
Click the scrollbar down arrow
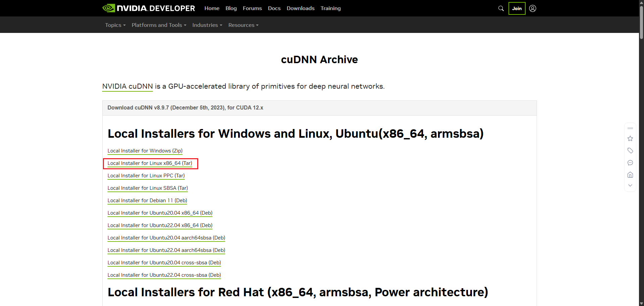coord(641,303)
